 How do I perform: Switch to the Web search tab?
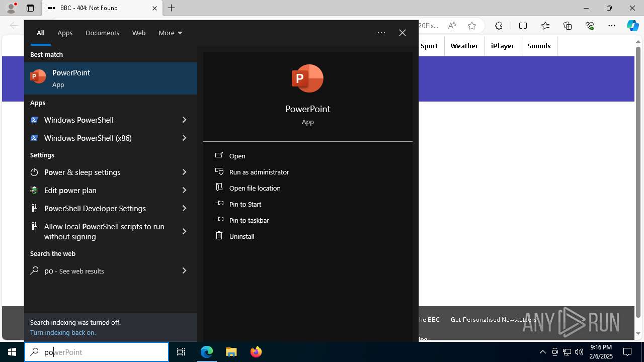click(139, 33)
